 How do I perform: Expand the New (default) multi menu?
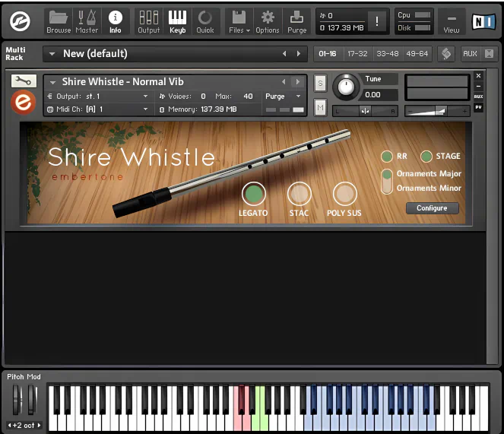[x=52, y=54]
